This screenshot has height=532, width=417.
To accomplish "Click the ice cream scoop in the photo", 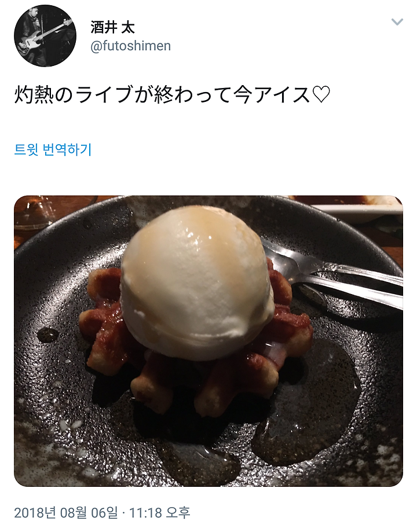I will click(197, 281).
